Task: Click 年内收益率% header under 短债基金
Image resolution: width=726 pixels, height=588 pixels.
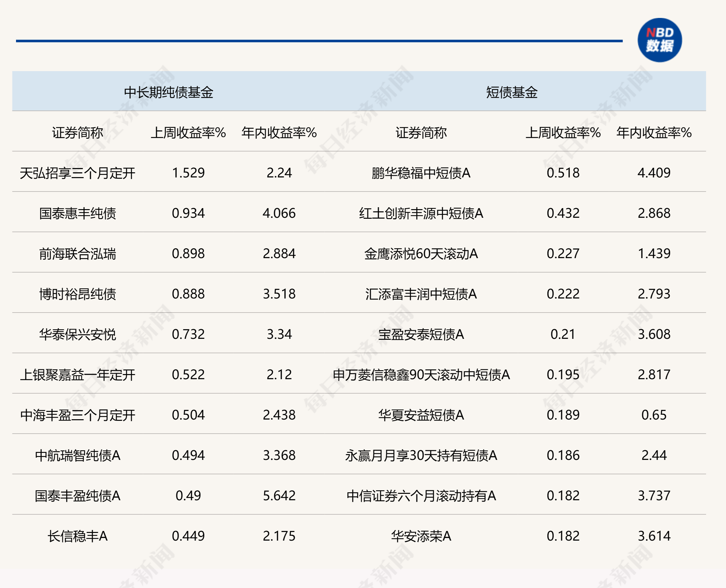Action: tap(654, 133)
